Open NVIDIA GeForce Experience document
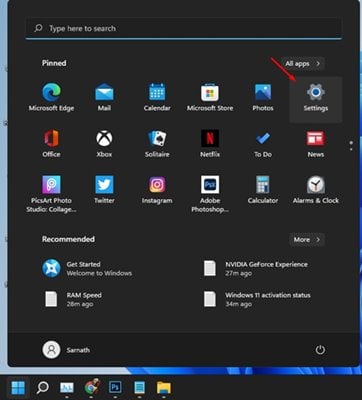The height and width of the screenshot is (400, 362). (256, 268)
